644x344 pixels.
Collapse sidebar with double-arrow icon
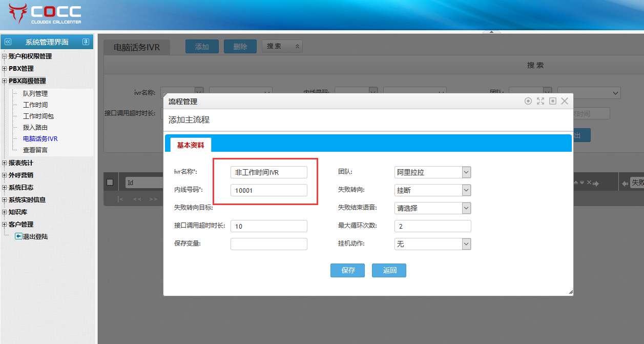pyautogui.click(x=8, y=42)
